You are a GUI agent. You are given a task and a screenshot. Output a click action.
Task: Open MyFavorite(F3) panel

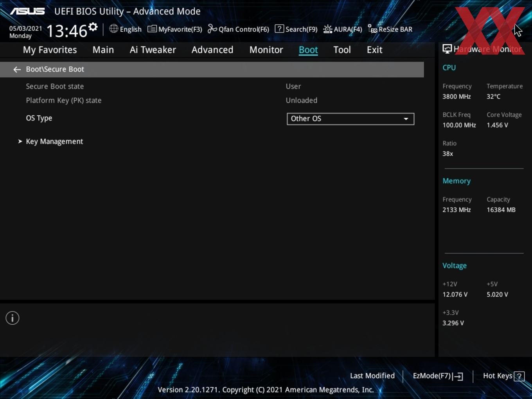(175, 29)
